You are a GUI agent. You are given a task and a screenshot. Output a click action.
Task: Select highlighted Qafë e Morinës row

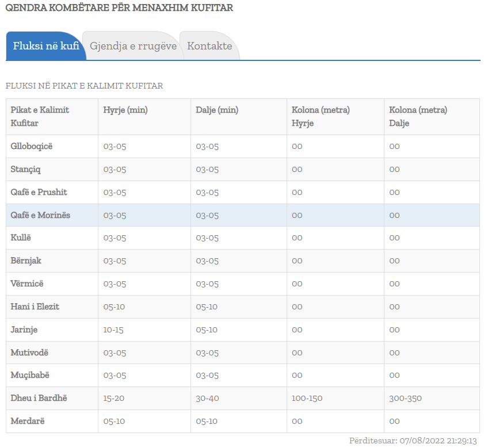click(x=40, y=215)
